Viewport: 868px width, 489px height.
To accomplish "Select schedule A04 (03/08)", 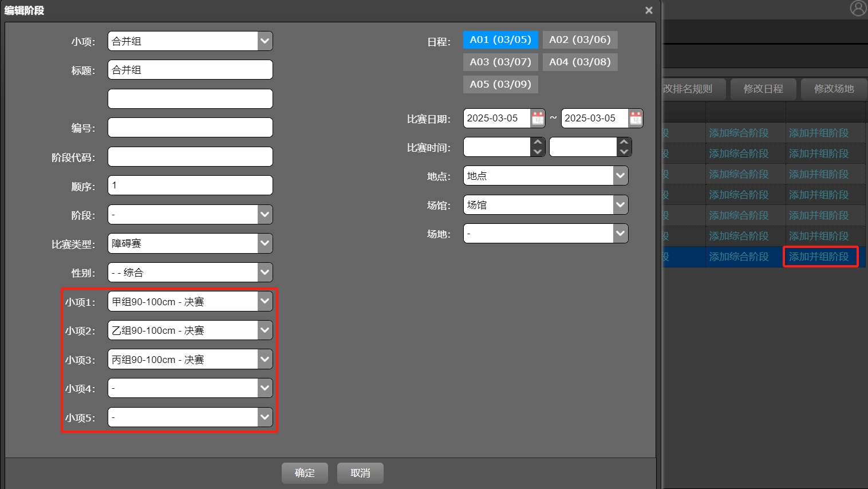I will (x=580, y=62).
